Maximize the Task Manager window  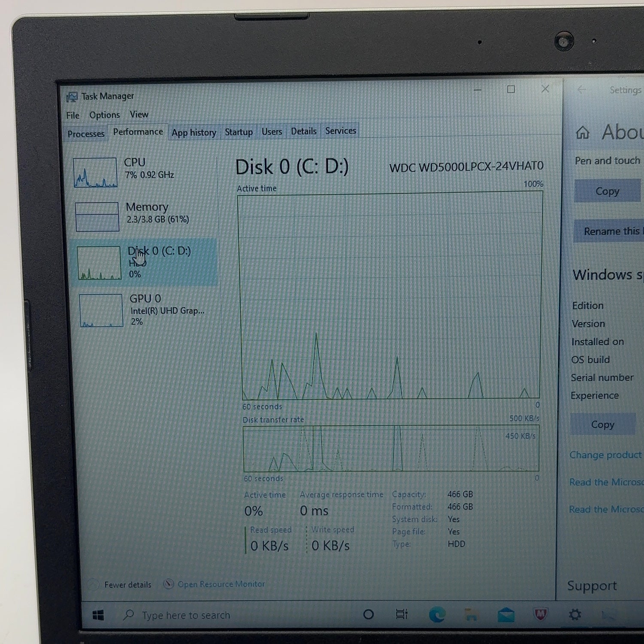click(x=511, y=89)
